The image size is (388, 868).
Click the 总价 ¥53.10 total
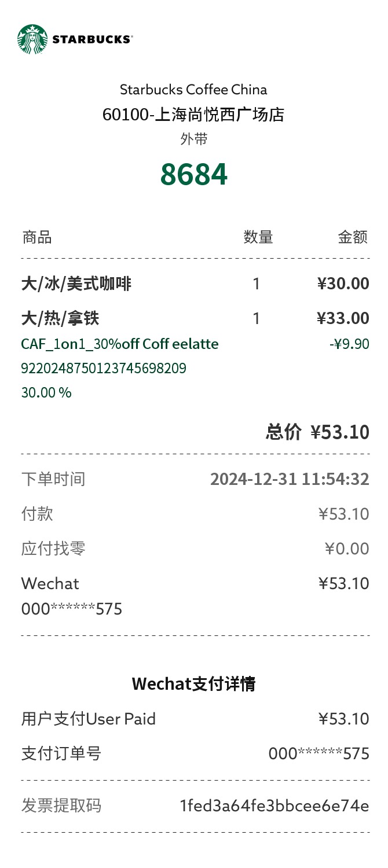tap(317, 432)
